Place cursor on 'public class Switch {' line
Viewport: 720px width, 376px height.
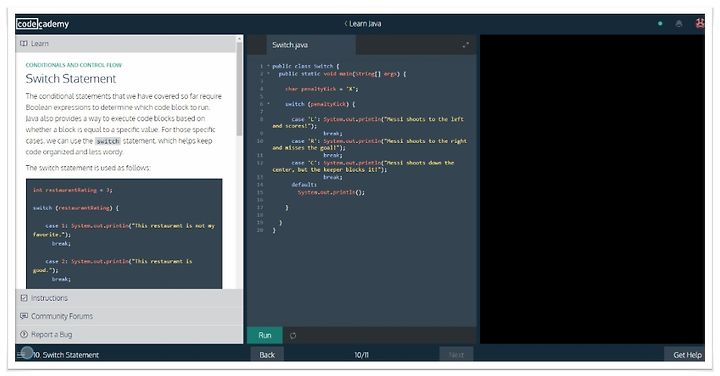(306, 66)
